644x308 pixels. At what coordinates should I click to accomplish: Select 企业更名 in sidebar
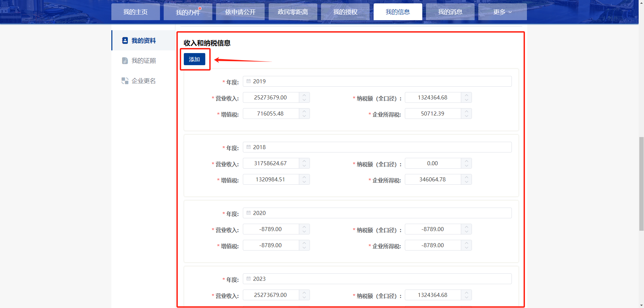pos(144,81)
